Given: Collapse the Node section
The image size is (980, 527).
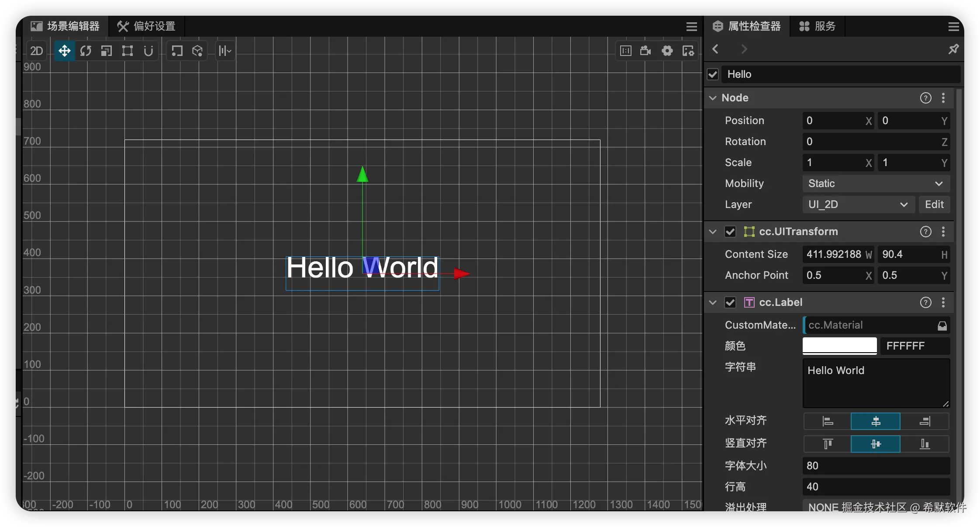Looking at the screenshot, I should tap(713, 98).
